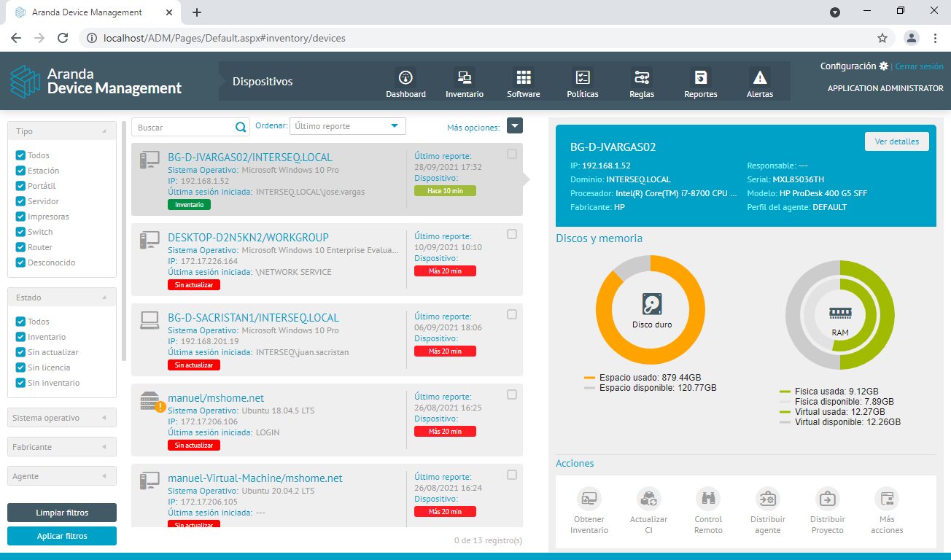Image resolution: width=951 pixels, height=560 pixels.
Task: Expand the Sistema operativo filter section
Action: [62, 418]
